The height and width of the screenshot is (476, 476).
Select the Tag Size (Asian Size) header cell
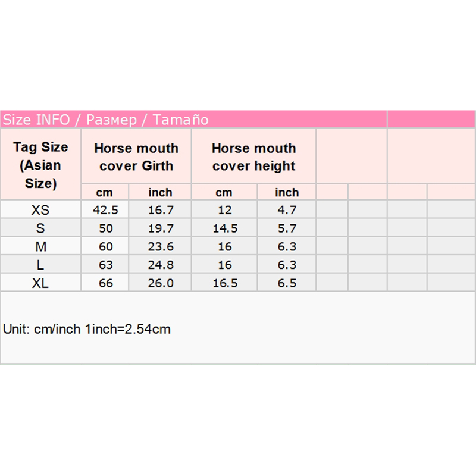click(x=40, y=165)
